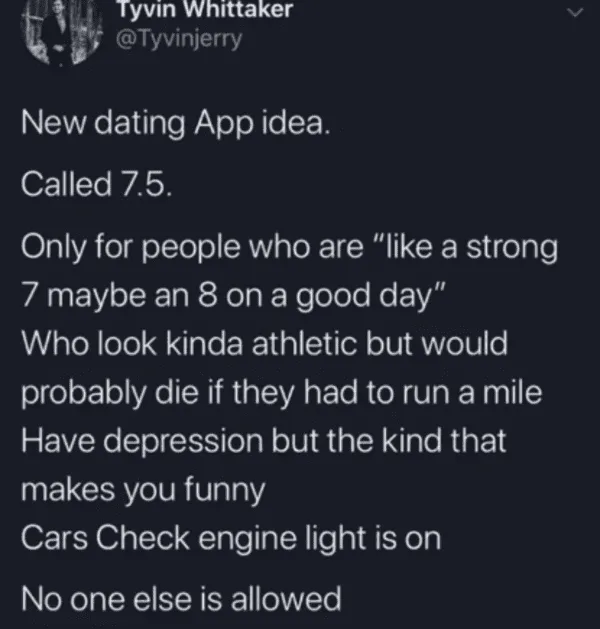Tap the 'makes you funny' text line

coord(143,491)
